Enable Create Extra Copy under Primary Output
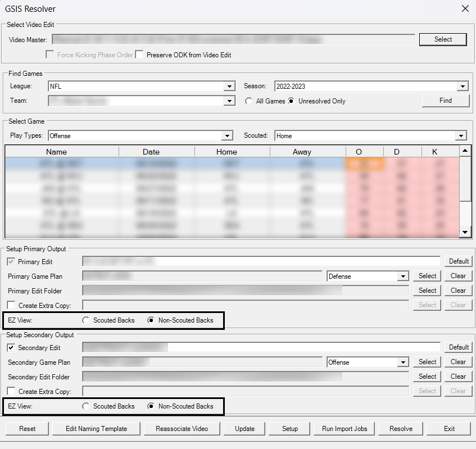This screenshot has height=449, width=476. (11, 305)
